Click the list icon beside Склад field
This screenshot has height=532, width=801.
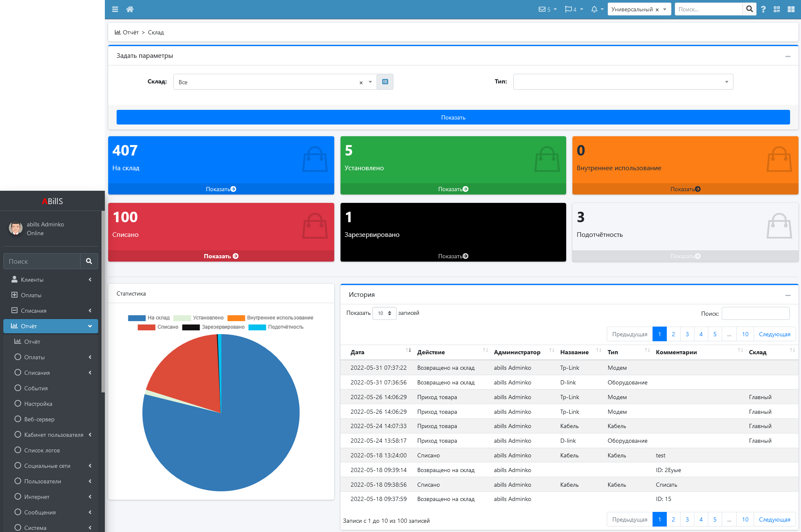pos(385,82)
